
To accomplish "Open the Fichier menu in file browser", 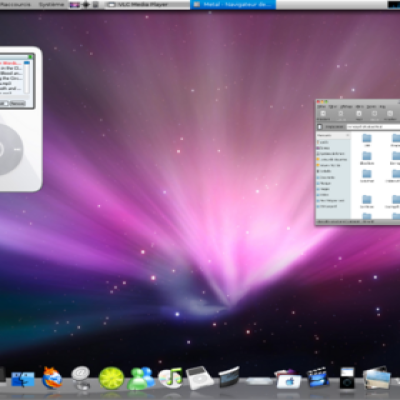I will point(321,107).
